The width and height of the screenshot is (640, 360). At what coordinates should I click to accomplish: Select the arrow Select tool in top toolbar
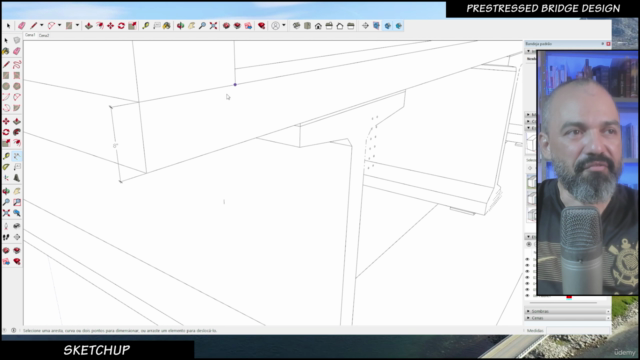[x=9, y=26]
